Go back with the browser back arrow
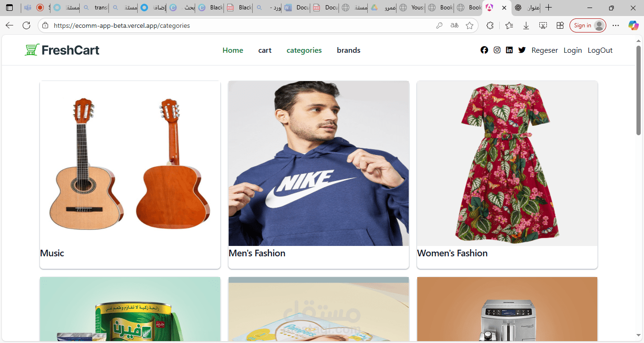This screenshot has height=343, width=644. [x=9, y=25]
